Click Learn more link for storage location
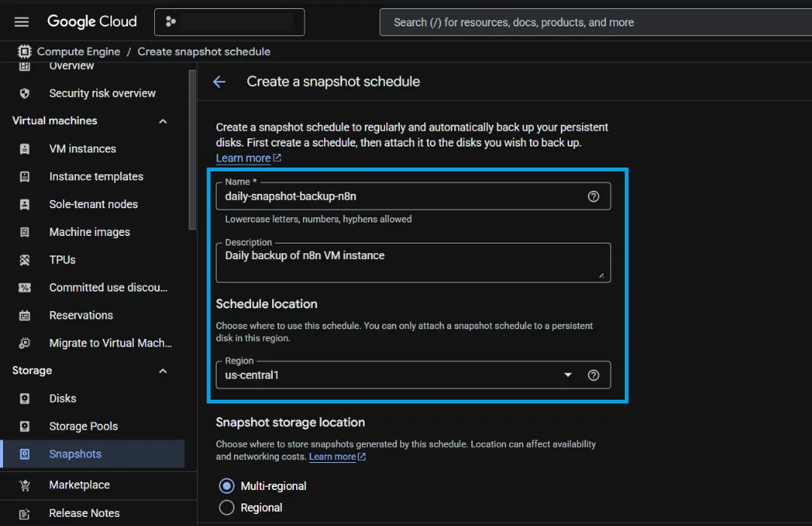Image resolution: width=812 pixels, height=526 pixels. click(x=332, y=457)
